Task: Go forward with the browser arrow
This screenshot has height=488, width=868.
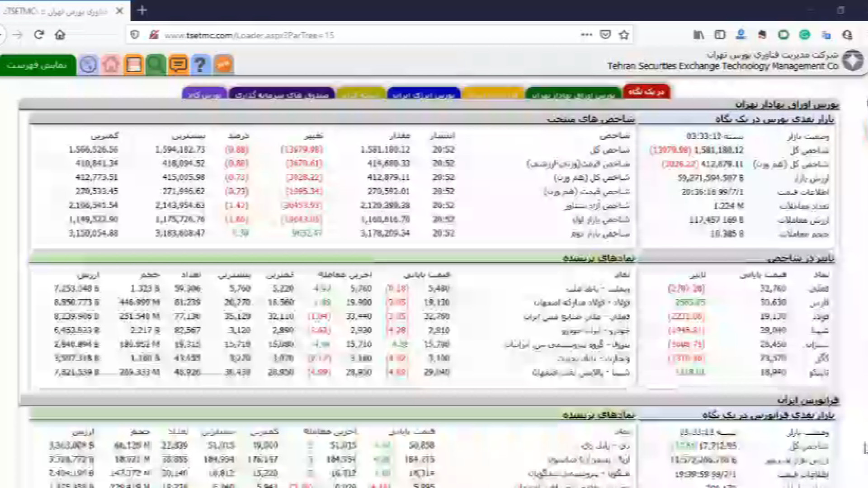Action: click(18, 35)
